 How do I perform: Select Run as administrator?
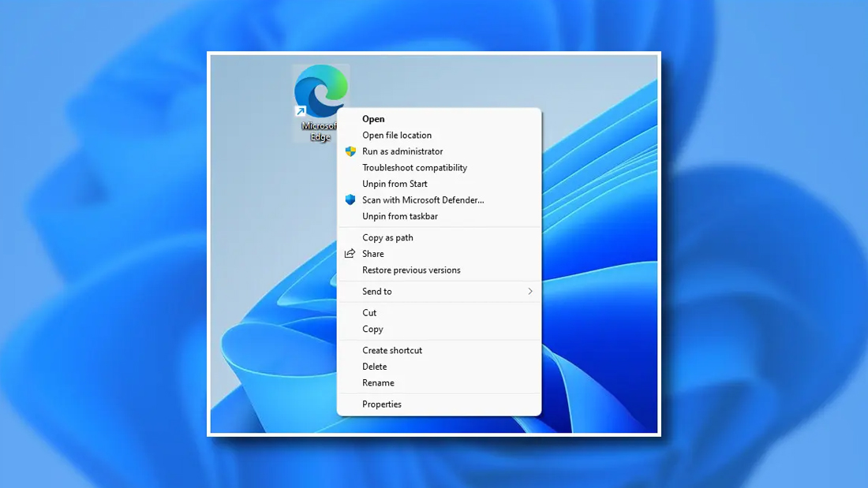(x=439, y=151)
